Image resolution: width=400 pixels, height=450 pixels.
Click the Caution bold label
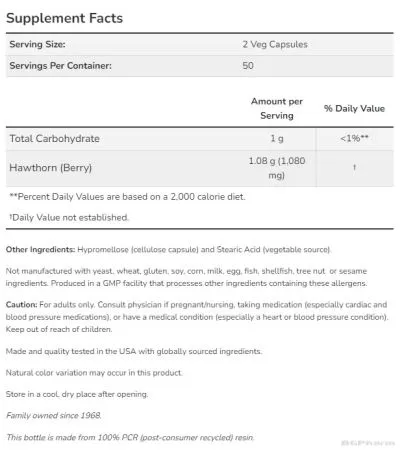22,305
